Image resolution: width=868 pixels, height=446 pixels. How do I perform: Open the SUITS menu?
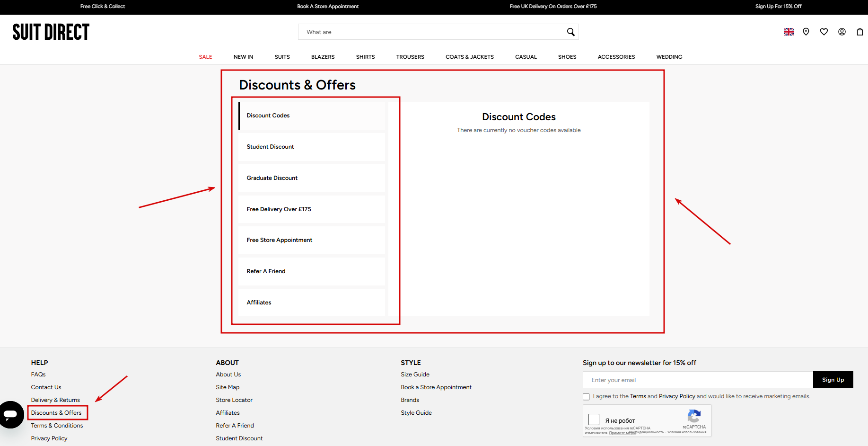(282, 57)
